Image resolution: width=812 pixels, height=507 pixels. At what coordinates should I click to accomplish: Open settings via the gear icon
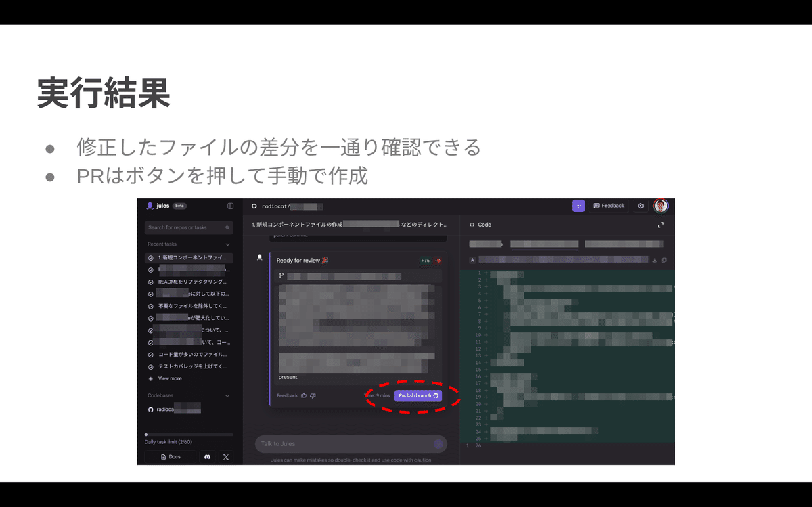pos(640,206)
